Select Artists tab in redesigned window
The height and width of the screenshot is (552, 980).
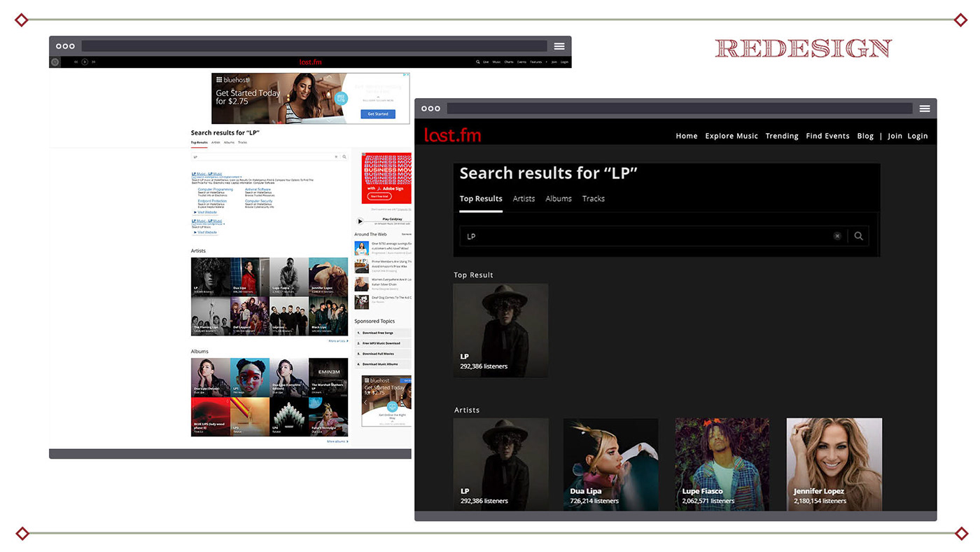point(524,199)
